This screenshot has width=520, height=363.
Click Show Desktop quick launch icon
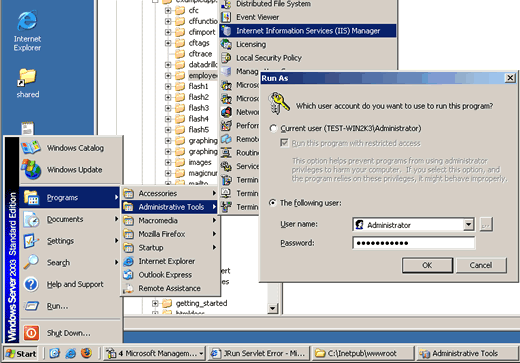tap(55, 353)
